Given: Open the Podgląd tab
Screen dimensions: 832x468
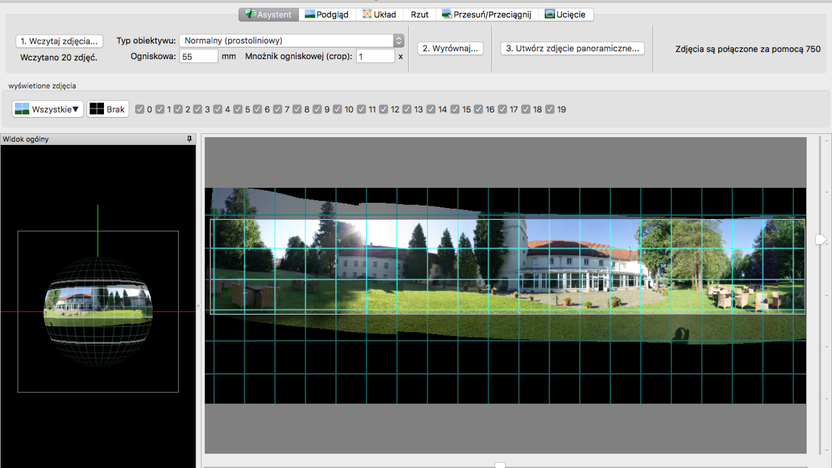Looking at the screenshot, I should click(327, 14).
